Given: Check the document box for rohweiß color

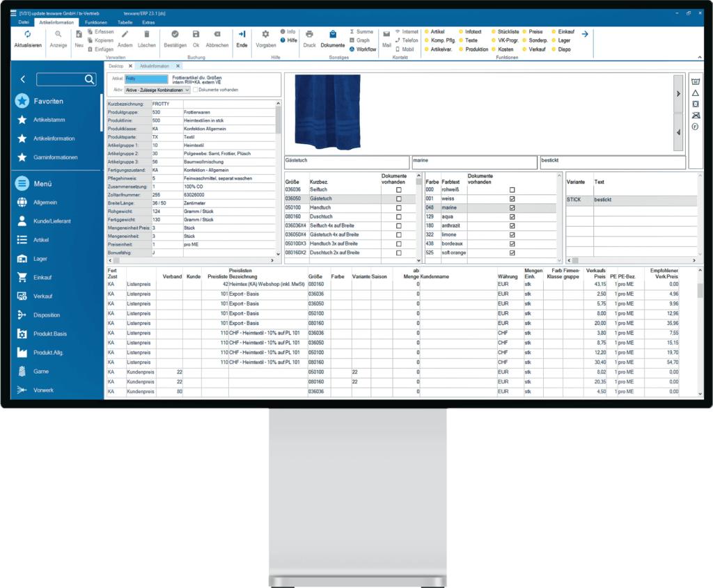Looking at the screenshot, I should pyautogui.click(x=512, y=189).
